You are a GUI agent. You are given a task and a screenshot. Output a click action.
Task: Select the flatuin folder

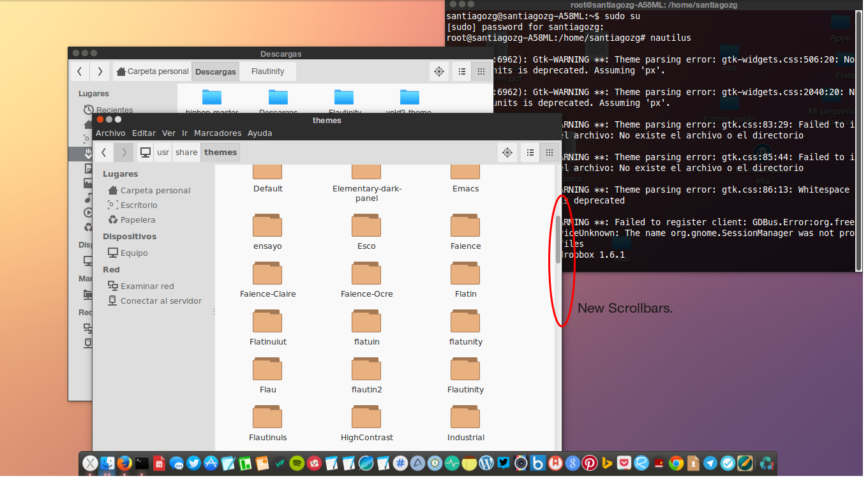(x=367, y=327)
